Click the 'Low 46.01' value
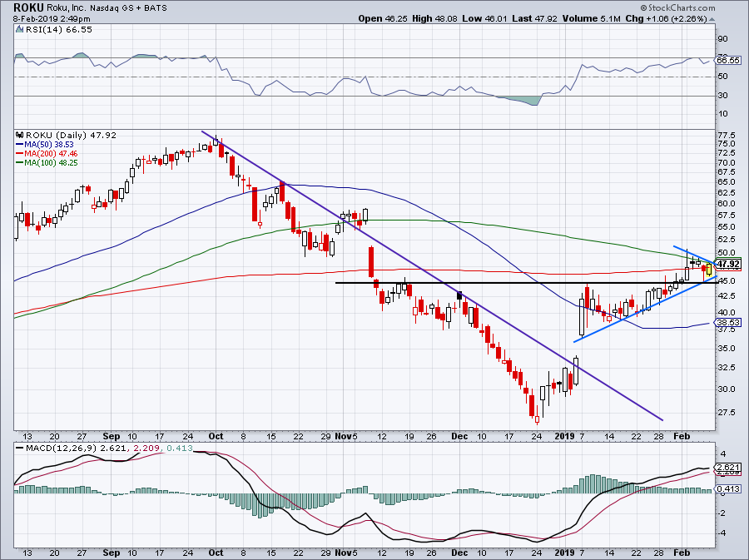 pos(485,18)
